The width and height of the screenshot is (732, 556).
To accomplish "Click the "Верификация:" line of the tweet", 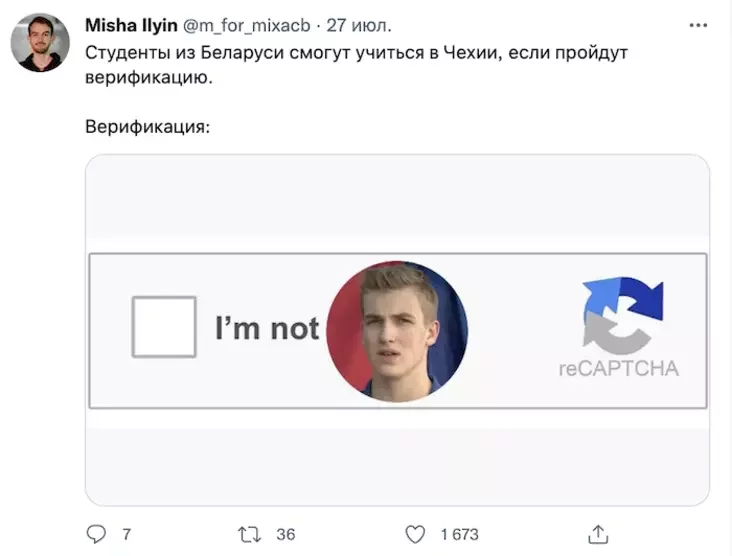I will [147, 127].
